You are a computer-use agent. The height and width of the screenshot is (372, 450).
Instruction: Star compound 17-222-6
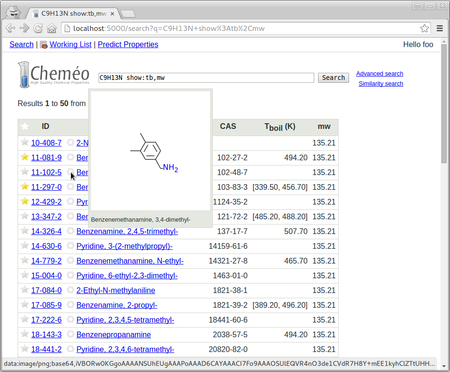click(24, 319)
